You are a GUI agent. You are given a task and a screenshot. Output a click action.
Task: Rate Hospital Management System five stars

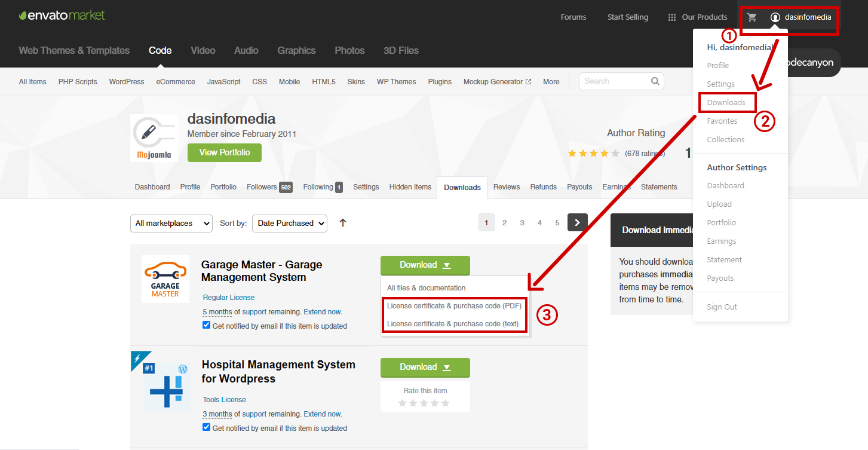[446, 402]
